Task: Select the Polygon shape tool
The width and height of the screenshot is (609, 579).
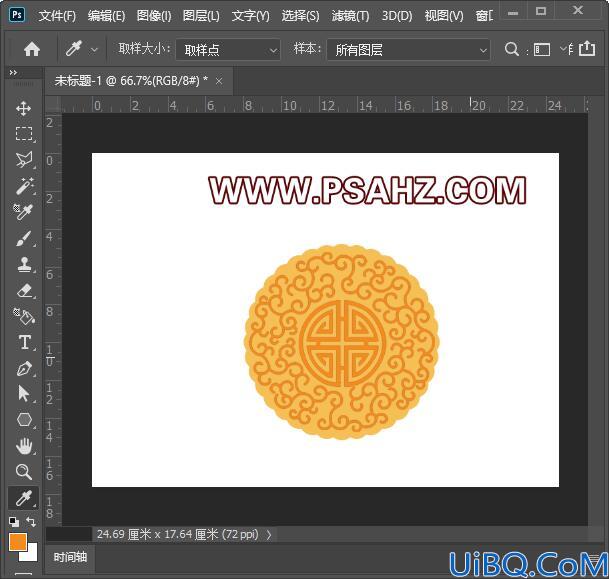Action: click(x=24, y=420)
